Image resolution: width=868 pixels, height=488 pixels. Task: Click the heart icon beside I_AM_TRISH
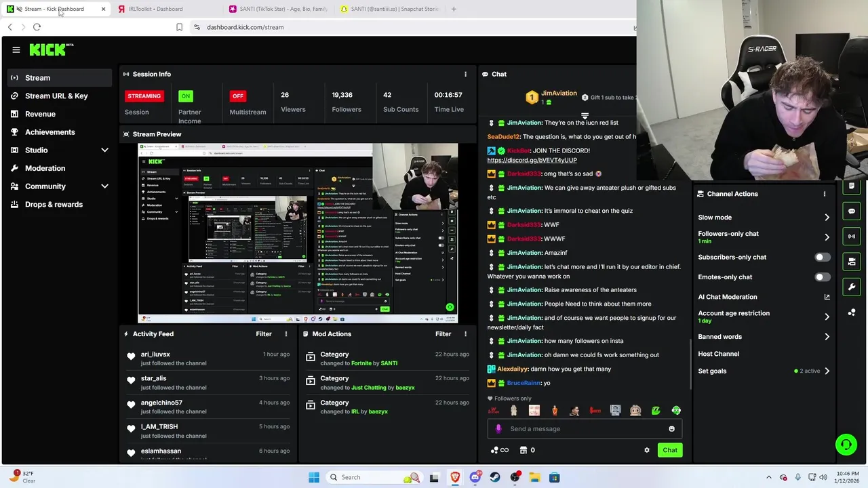(131, 429)
